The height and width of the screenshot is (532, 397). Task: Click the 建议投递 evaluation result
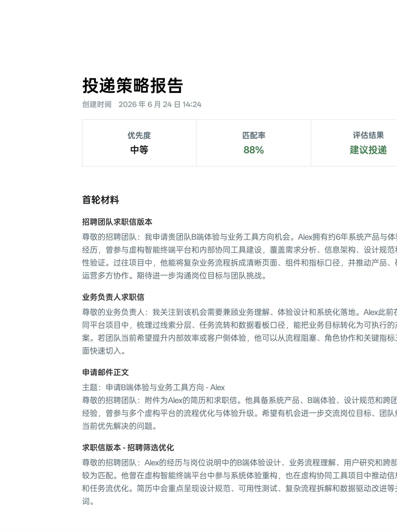[368, 150]
